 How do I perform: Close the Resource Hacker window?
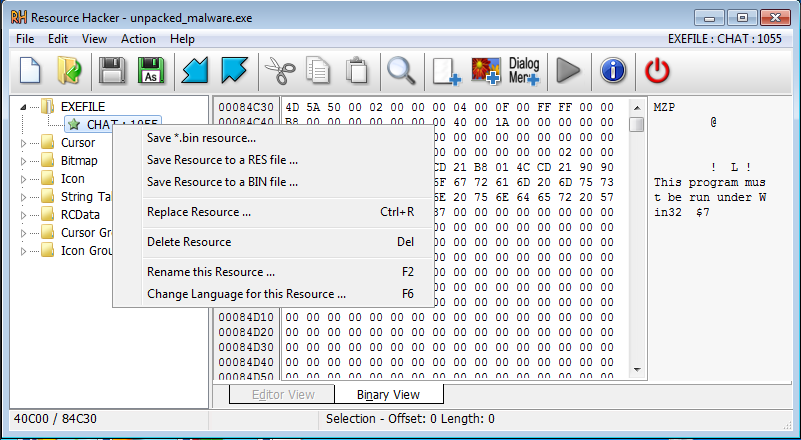coord(775,18)
